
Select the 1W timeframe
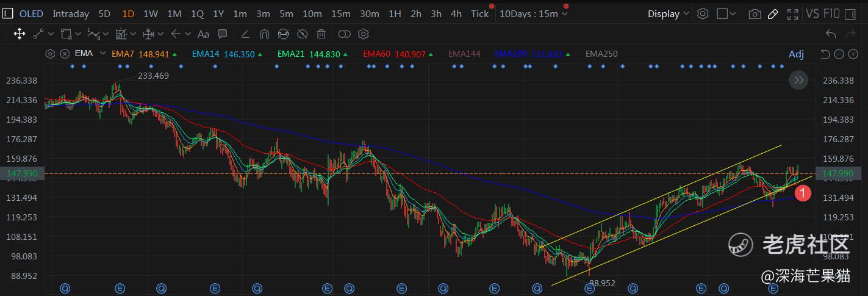click(150, 13)
